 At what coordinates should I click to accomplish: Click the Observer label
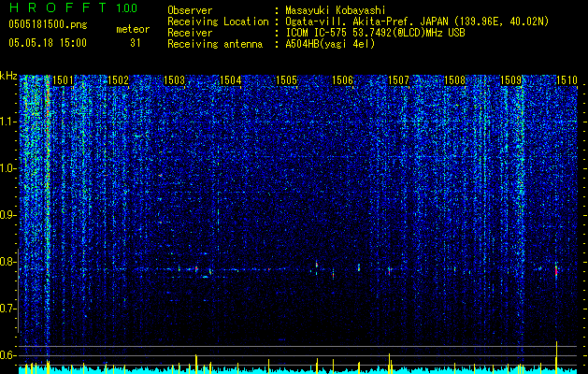point(190,11)
